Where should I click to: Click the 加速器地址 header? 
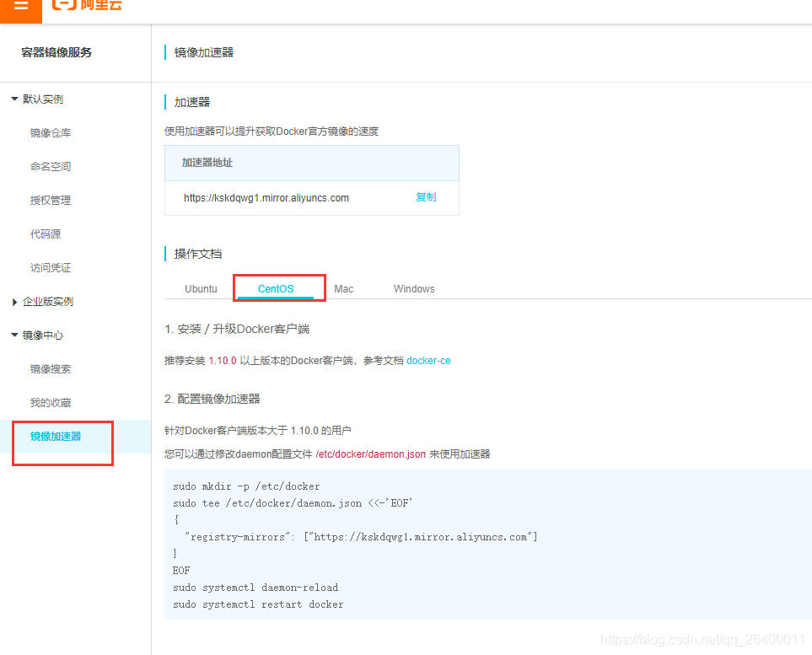click(x=207, y=163)
